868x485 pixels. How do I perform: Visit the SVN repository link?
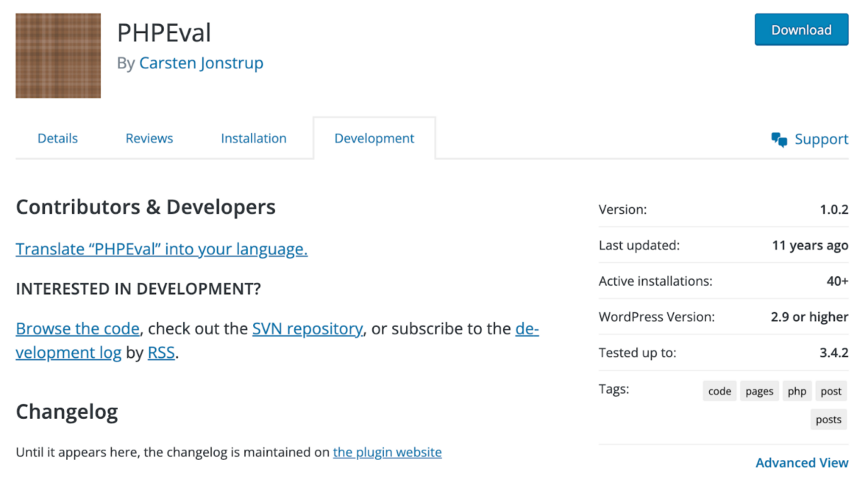(307, 328)
